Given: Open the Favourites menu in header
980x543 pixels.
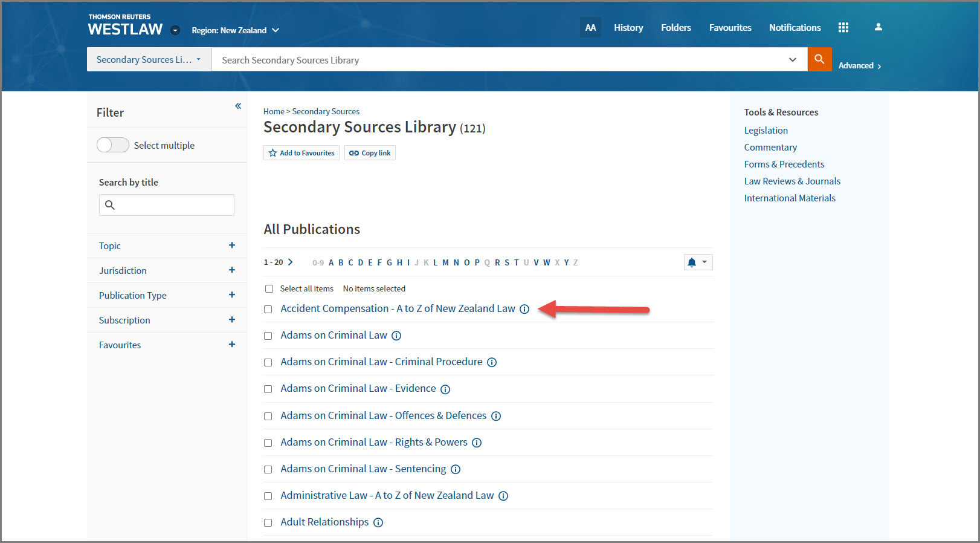Looking at the screenshot, I should [730, 28].
